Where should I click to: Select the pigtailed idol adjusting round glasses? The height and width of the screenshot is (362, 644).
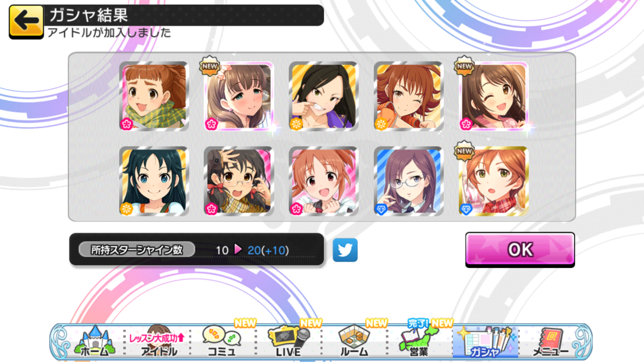pos(239,181)
